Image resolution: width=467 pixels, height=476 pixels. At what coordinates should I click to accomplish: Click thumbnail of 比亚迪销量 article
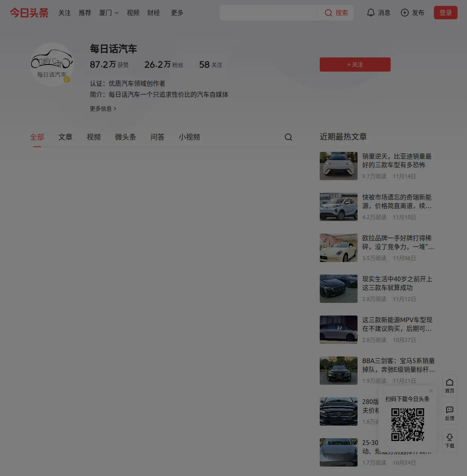(339, 166)
